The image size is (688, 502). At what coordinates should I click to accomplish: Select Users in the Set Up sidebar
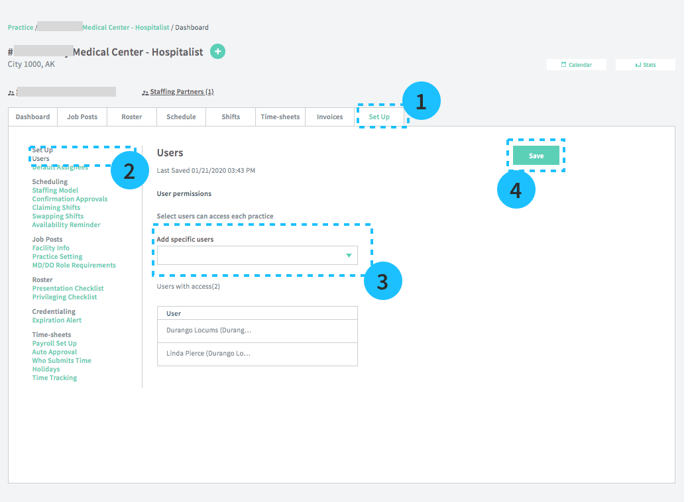coord(41,158)
